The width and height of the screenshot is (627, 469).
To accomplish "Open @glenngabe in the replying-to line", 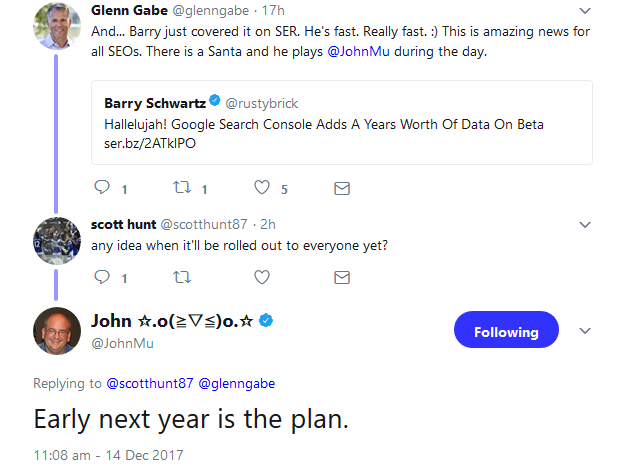I will 239,382.
